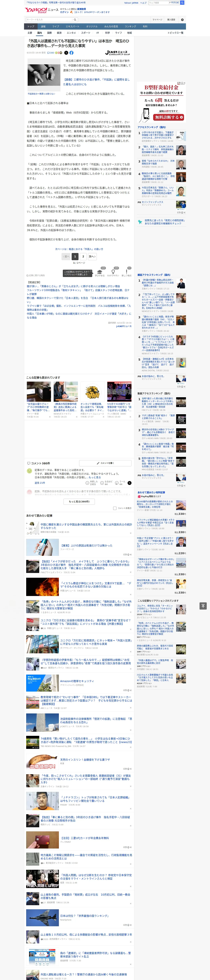Screen dimensions: 210x980
Task: Open the 中沢元紀 search suggestion dropdown
Action: pos(174,3)
